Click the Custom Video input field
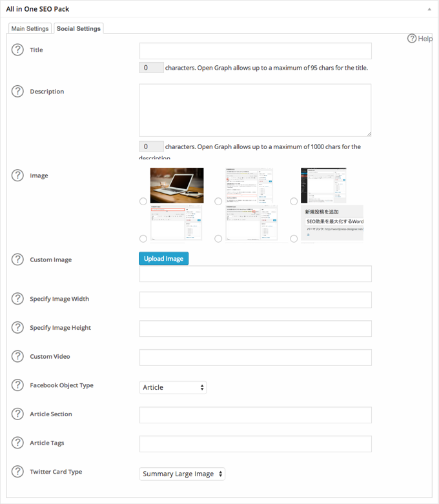Viewport: 439px width, 504px height. [256, 358]
